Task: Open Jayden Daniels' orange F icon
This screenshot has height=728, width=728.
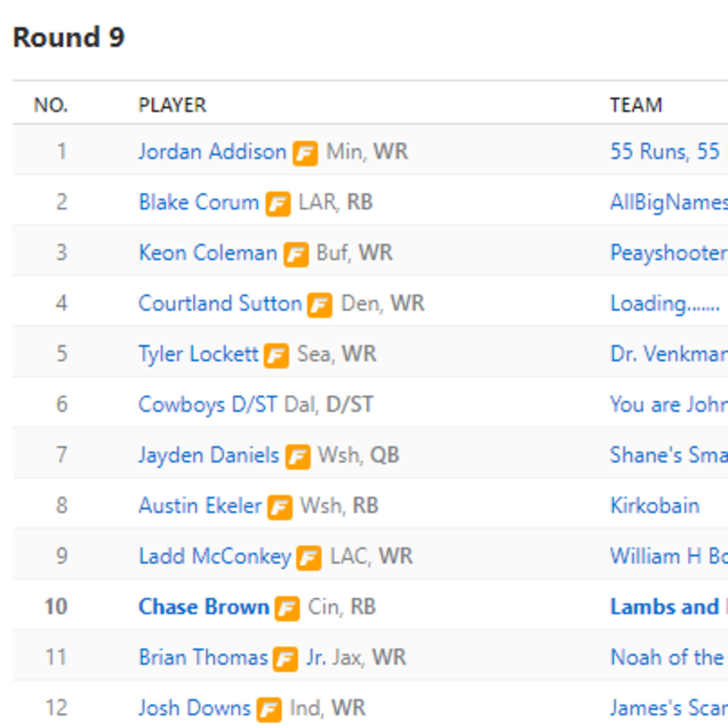Action: pyautogui.click(x=298, y=457)
